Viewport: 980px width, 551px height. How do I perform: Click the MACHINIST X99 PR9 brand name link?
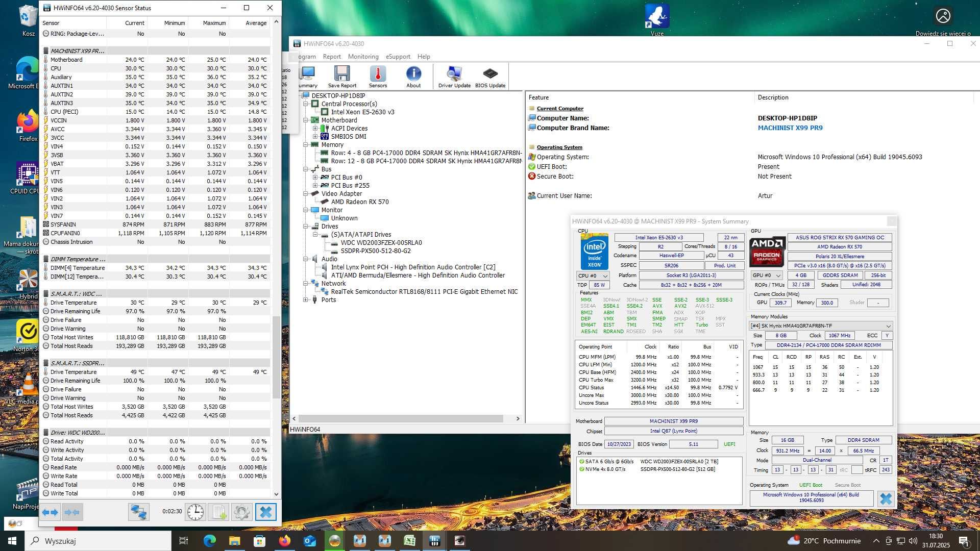tap(790, 128)
